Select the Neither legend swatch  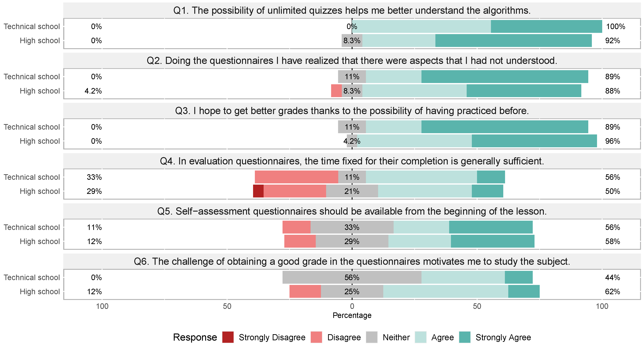[372, 337]
